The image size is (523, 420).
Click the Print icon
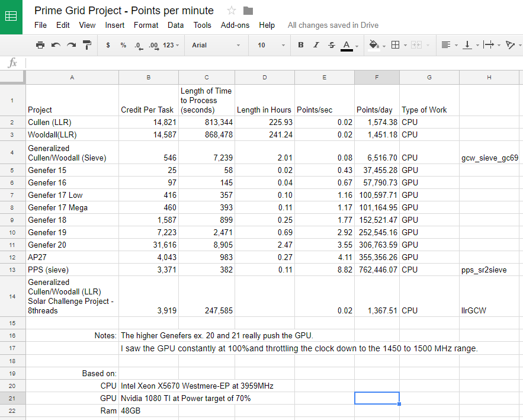40,45
